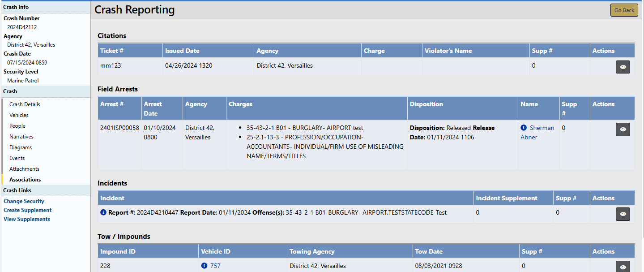
Task: Open vehicle ID 757 link
Action: [215, 266]
